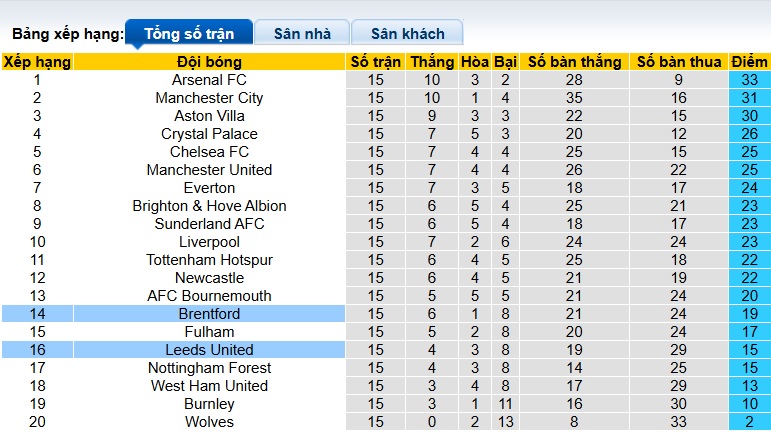Click the Xếp hạng column header
The image size is (771, 432).
click(x=37, y=62)
